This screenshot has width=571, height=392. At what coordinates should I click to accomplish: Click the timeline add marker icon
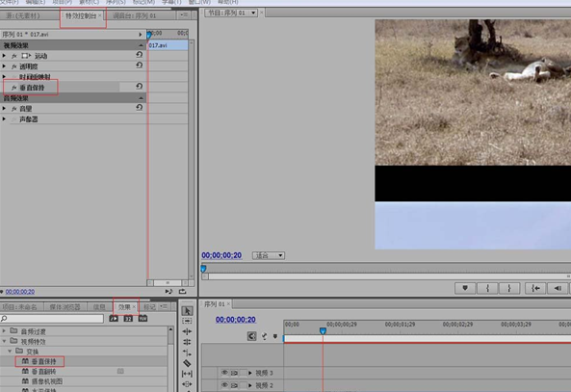[x=275, y=336]
